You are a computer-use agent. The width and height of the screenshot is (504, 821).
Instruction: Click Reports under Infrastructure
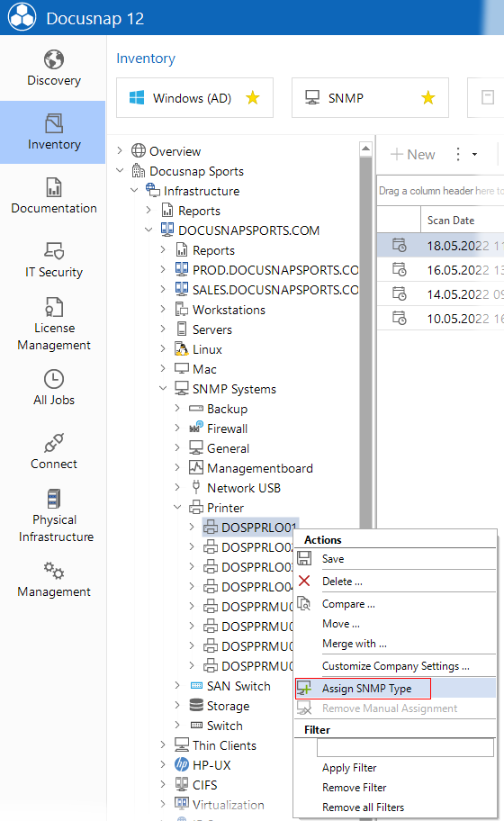[191, 211]
